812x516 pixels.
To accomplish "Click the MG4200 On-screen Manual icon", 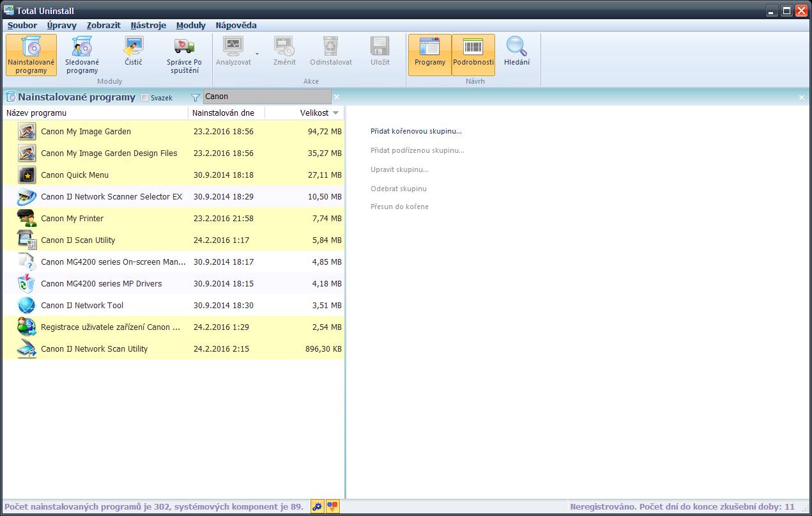I will pos(27,262).
